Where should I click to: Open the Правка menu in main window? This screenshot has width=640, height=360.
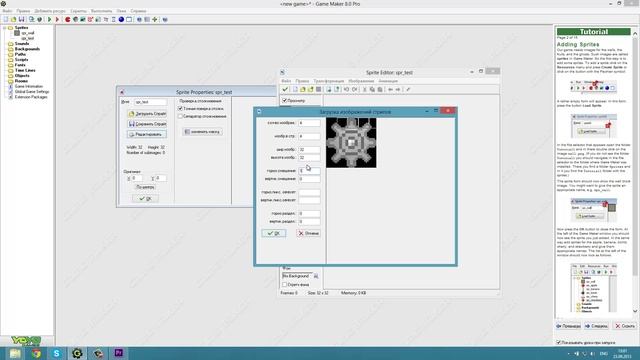point(23,11)
